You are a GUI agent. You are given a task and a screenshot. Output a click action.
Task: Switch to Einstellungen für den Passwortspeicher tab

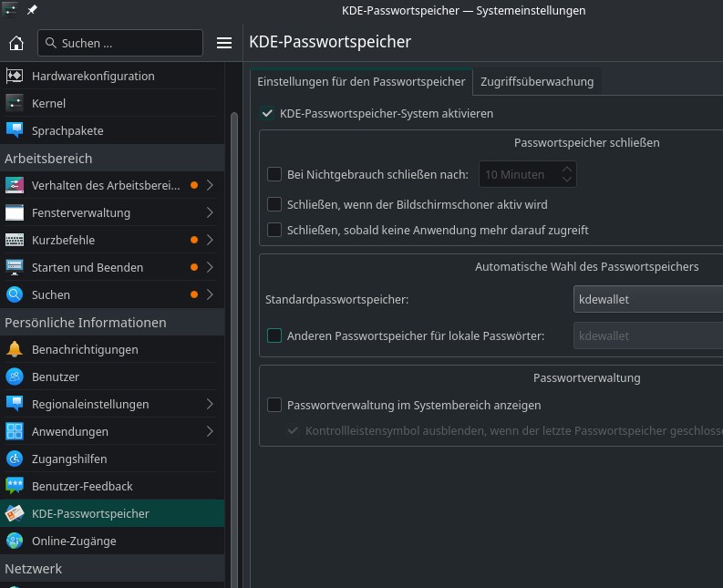coord(361,82)
